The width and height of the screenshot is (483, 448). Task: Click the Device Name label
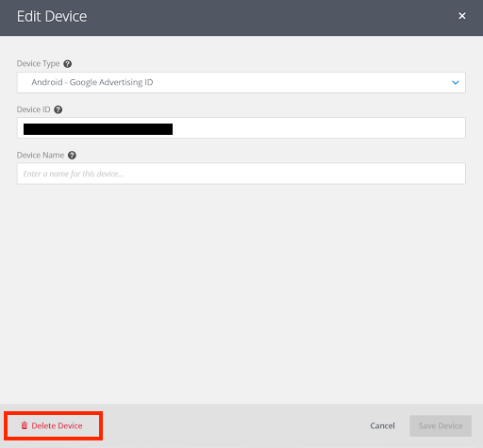click(41, 156)
